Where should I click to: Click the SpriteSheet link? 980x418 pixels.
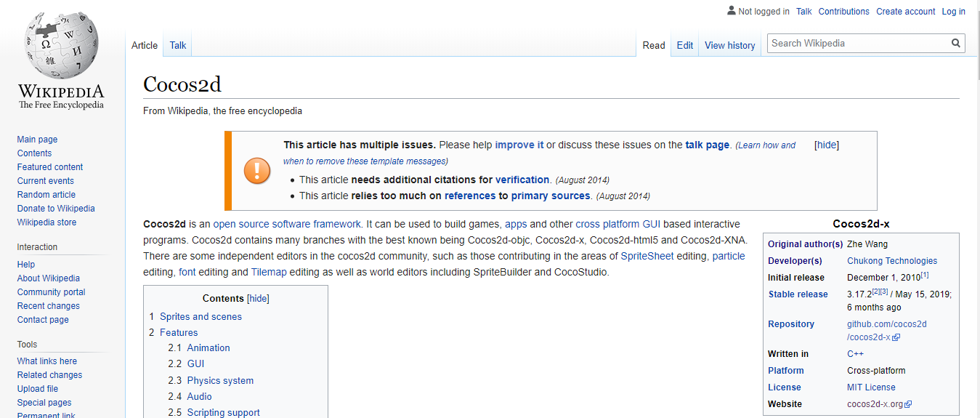click(647, 256)
